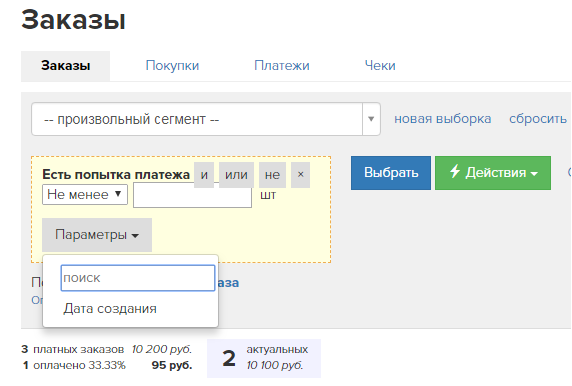Click the поиск search field
Screen dimensions: 572x386
pyautogui.click(x=138, y=278)
